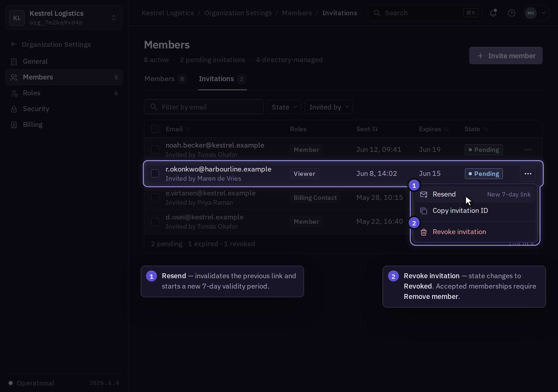
Task: Check the r.okonkwo@harbourline.example row checkbox
Action: click(155, 173)
